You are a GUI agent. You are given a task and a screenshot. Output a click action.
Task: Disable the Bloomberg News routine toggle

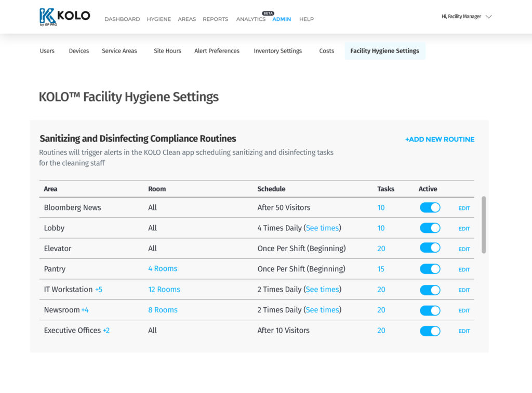(x=430, y=208)
